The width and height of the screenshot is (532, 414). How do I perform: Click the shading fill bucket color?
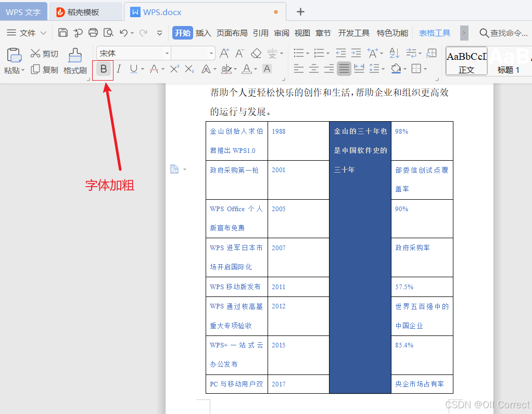(396, 69)
